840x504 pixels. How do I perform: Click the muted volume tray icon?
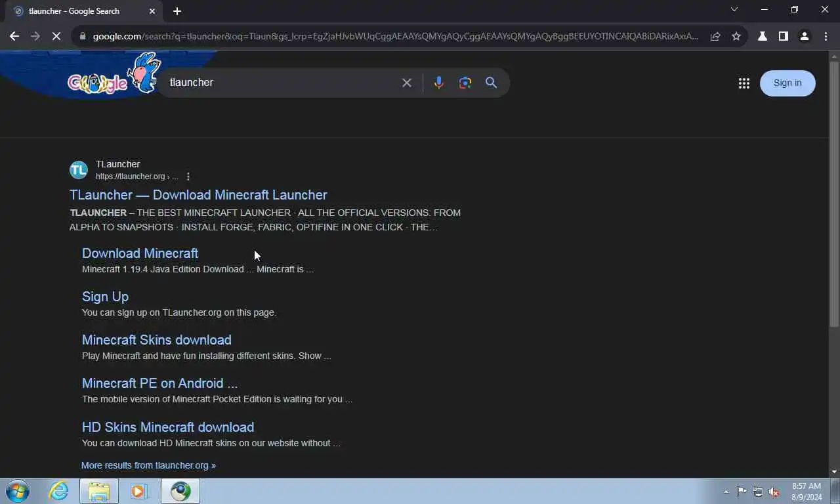[x=774, y=492]
